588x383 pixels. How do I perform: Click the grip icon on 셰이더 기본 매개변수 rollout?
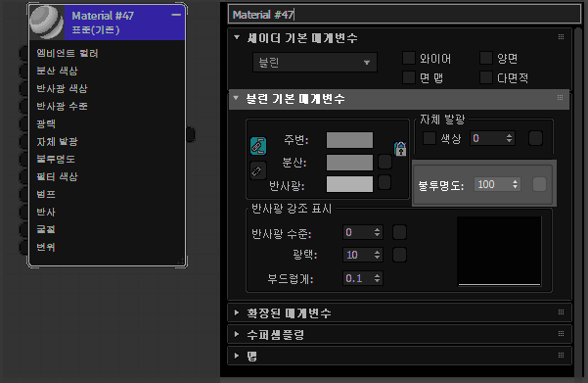pyautogui.click(x=561, y=37)
